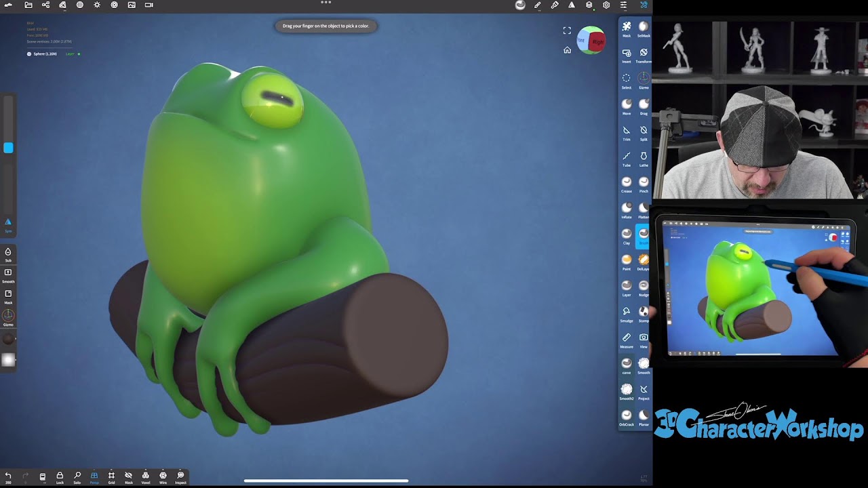Open the layers stack menu
The image size is (868, 488).
point(589,5)
